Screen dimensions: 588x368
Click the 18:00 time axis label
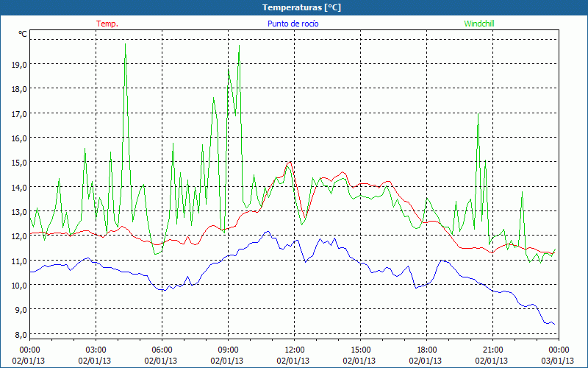coord(427,350)
